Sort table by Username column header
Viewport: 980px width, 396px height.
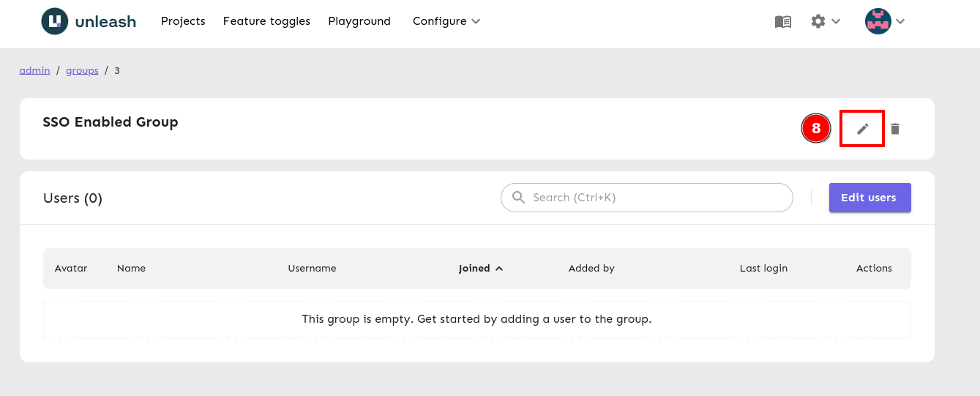pos(312,269)
